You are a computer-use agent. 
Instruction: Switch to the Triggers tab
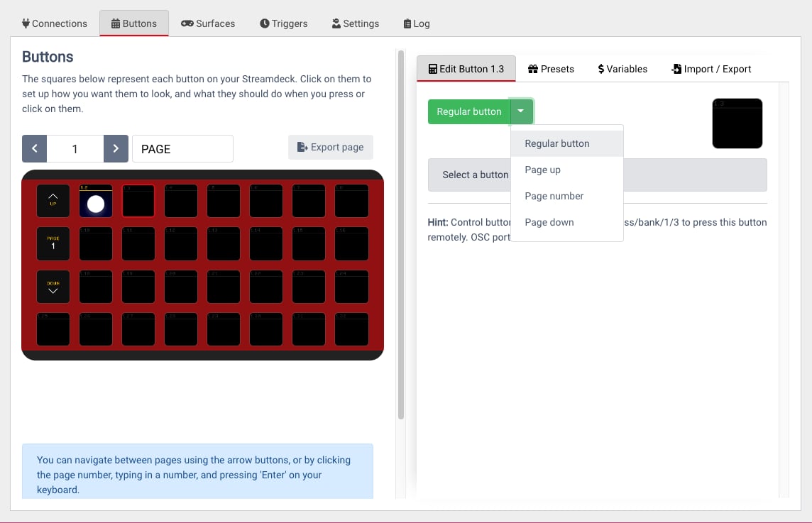point(283,23)
